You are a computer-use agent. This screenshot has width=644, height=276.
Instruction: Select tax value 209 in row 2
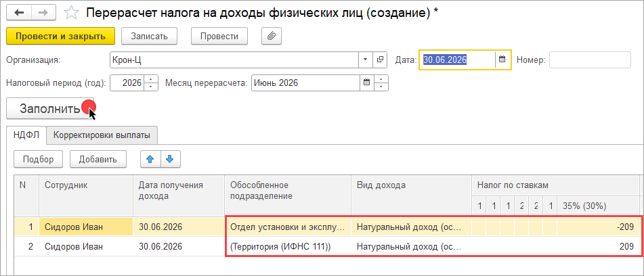(x=597, y=247)
